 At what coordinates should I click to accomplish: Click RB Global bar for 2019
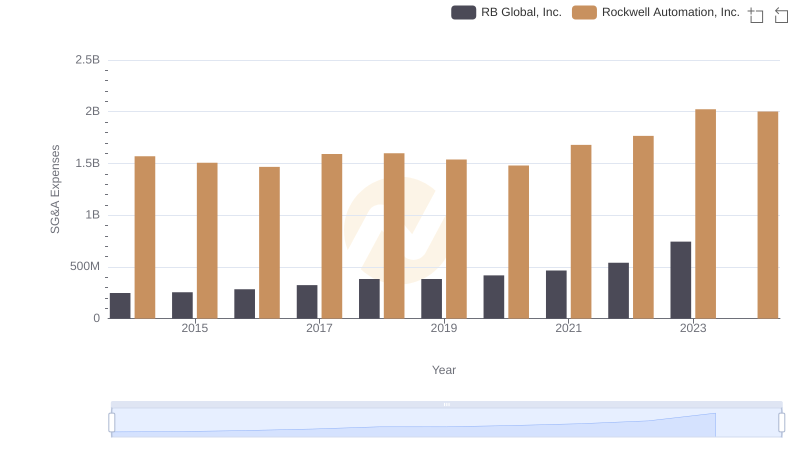(431, 298)
